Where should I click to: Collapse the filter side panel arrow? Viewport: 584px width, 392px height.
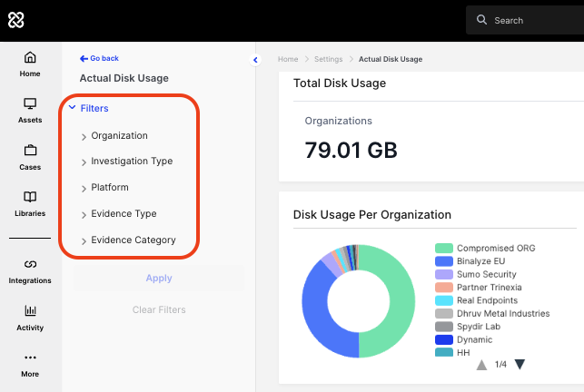pos(255,60)
